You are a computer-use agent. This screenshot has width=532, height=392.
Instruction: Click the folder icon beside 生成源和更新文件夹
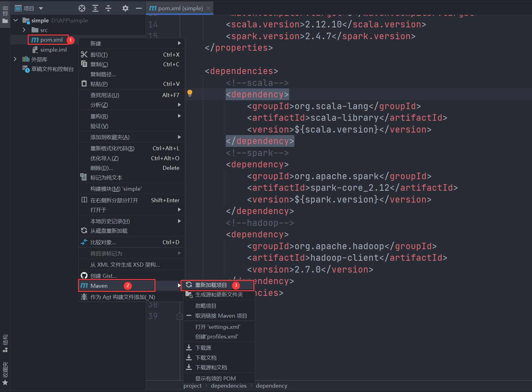click(189, 294)
